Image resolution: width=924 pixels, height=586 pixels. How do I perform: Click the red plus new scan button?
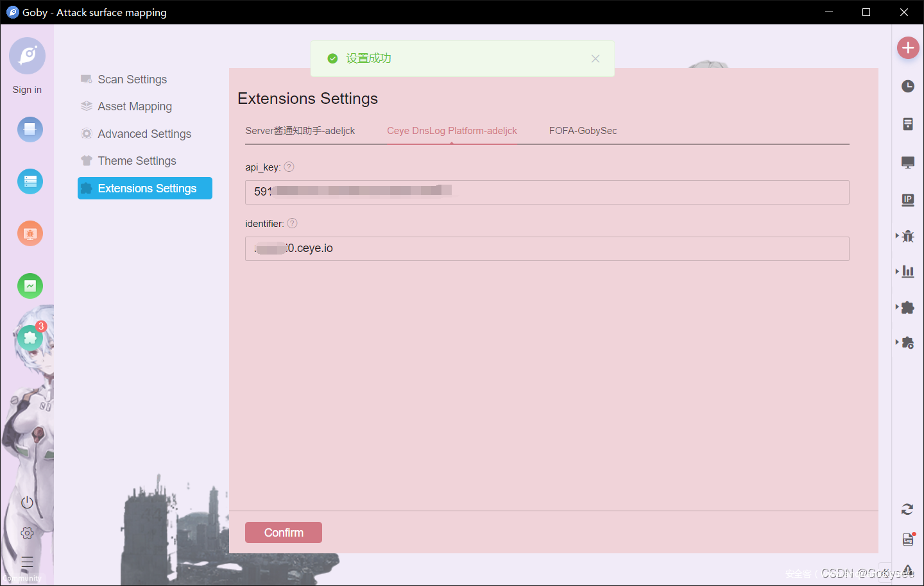[907, 47]
